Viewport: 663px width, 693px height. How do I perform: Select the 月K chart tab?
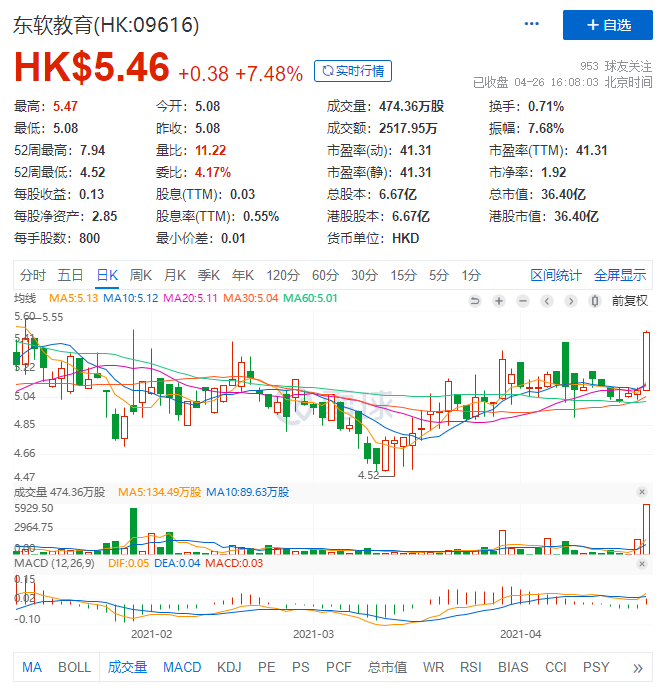(x=175, y=275)
